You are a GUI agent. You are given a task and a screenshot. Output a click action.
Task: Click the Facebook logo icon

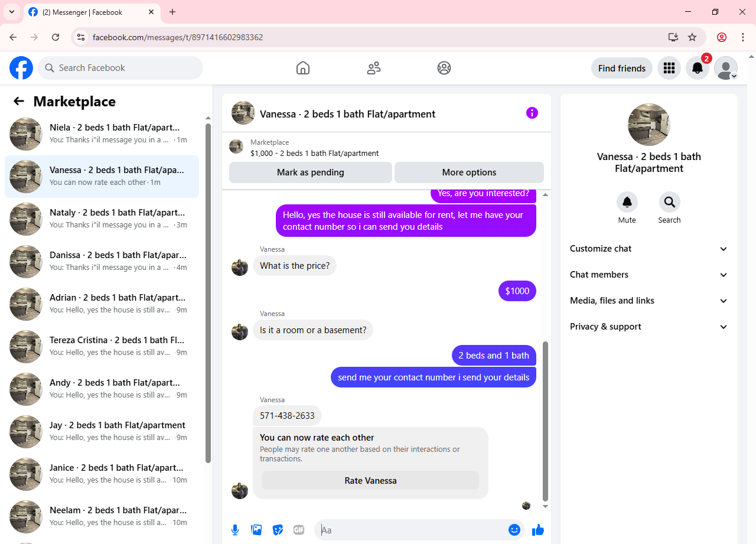tap(21, 68)
